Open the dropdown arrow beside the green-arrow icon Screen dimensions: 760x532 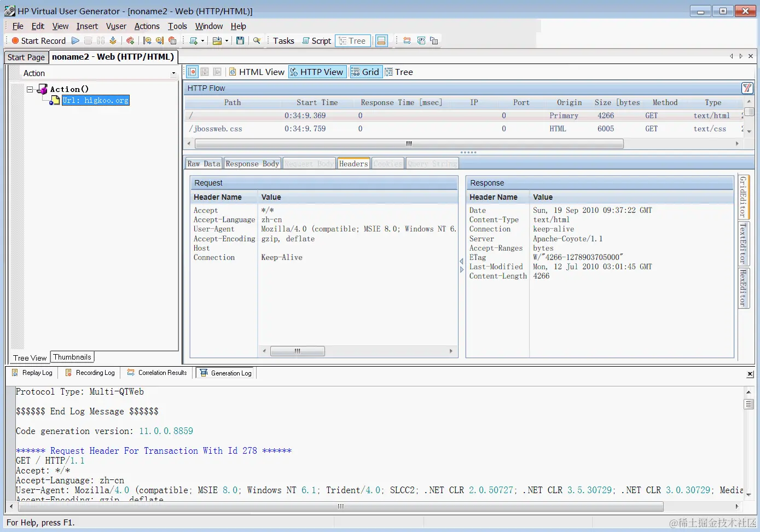[x=202, y=41]
